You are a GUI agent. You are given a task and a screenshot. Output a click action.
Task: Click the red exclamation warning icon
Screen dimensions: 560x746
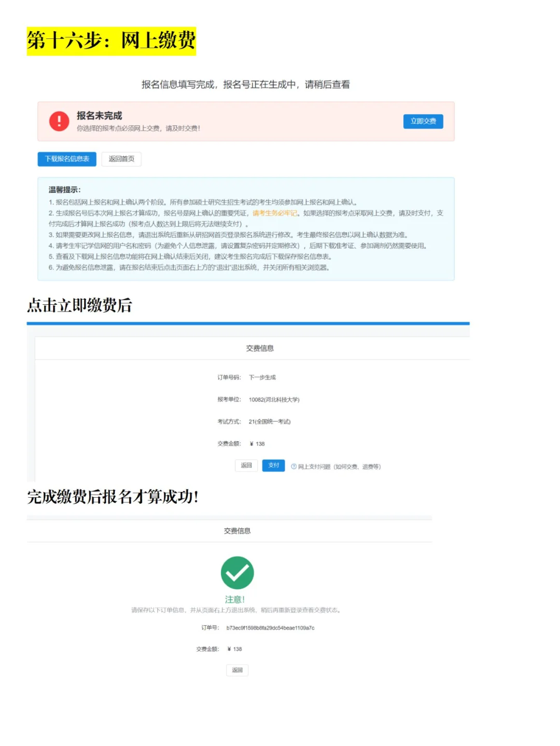pyautogui.click(x=59, y=121)
